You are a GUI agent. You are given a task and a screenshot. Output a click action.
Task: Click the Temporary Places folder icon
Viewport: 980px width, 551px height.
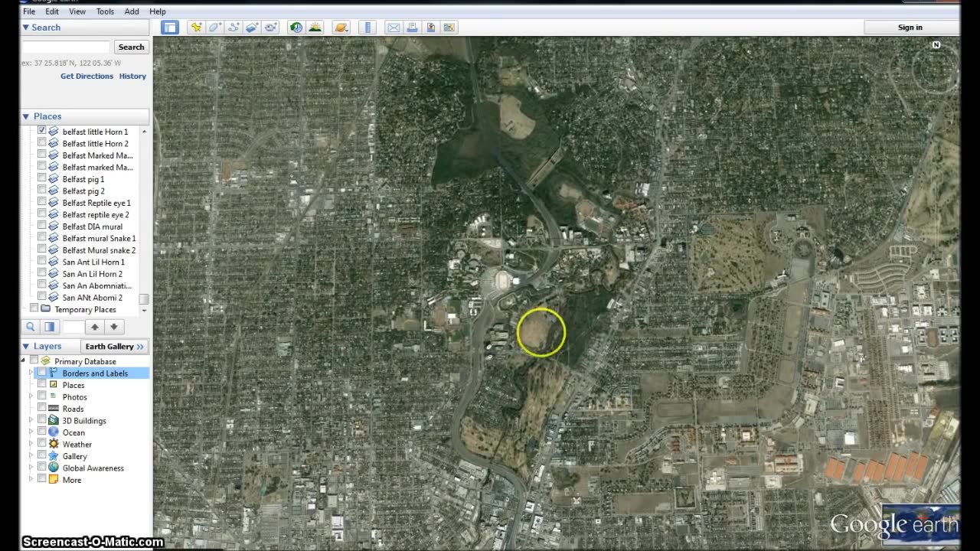[45, 309]
